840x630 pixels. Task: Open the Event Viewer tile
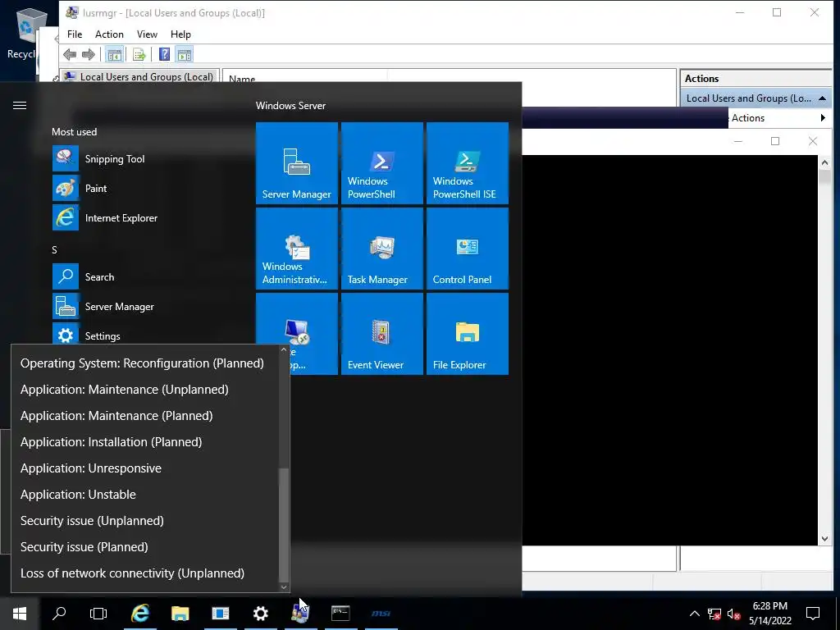[x=382, y=334]
